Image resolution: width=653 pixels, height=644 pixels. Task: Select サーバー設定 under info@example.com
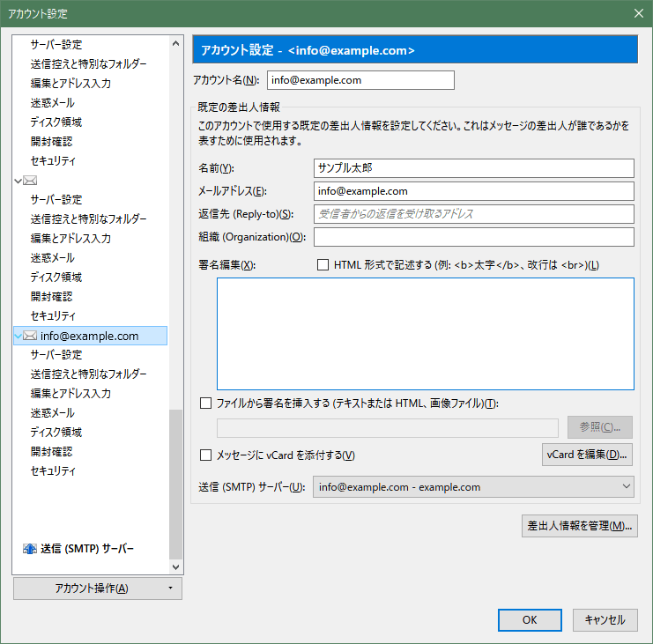tap(56, 354)
